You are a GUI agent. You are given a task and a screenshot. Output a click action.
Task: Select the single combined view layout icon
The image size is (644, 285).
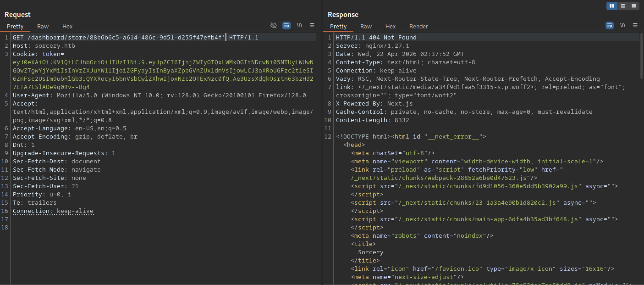634,6
